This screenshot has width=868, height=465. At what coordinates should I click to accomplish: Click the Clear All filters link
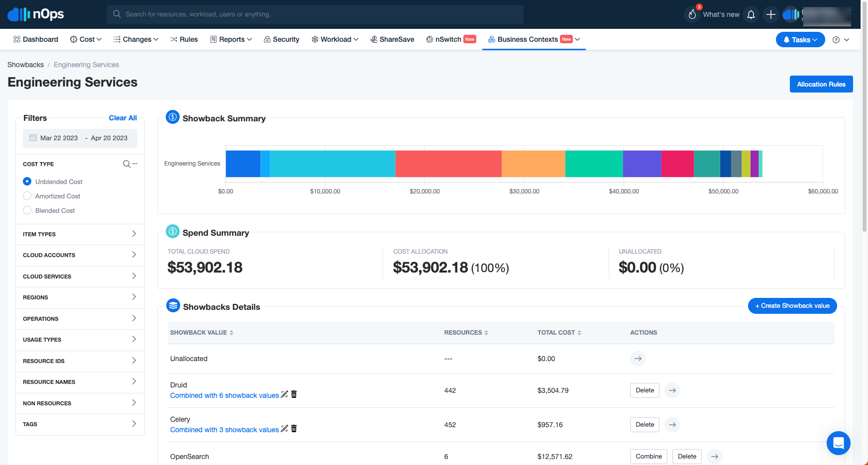click(x=123, y=118)
